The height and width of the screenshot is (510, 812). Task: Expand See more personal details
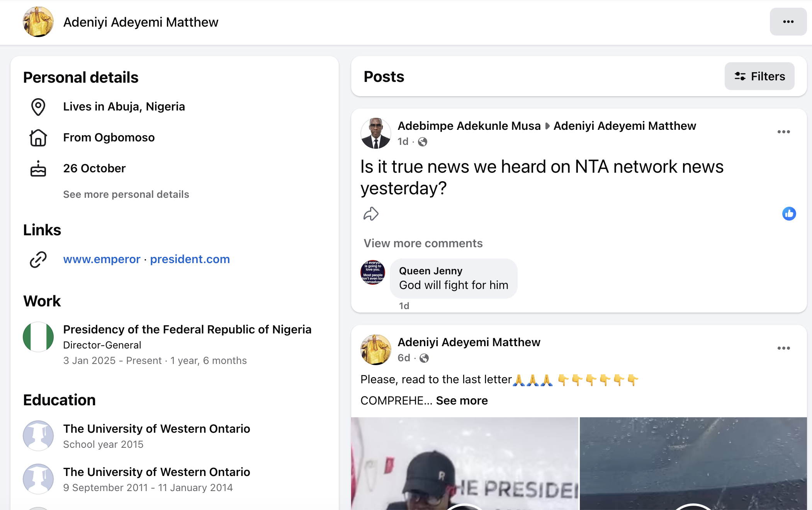coord(126,194)
